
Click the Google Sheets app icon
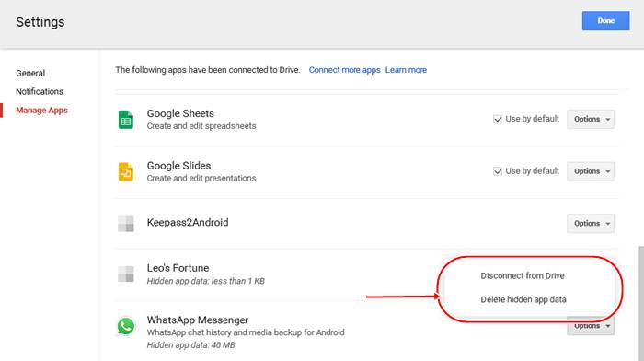click(x=126, y=120)
